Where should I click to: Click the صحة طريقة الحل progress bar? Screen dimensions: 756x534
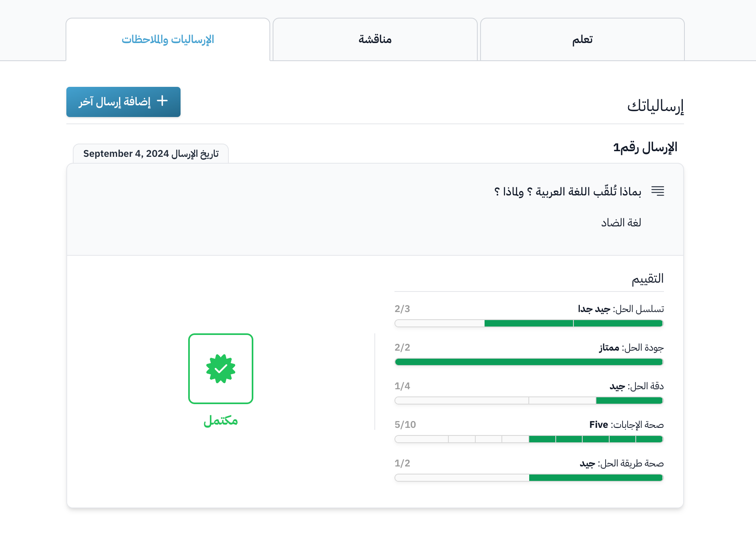(x=529, y=478)
